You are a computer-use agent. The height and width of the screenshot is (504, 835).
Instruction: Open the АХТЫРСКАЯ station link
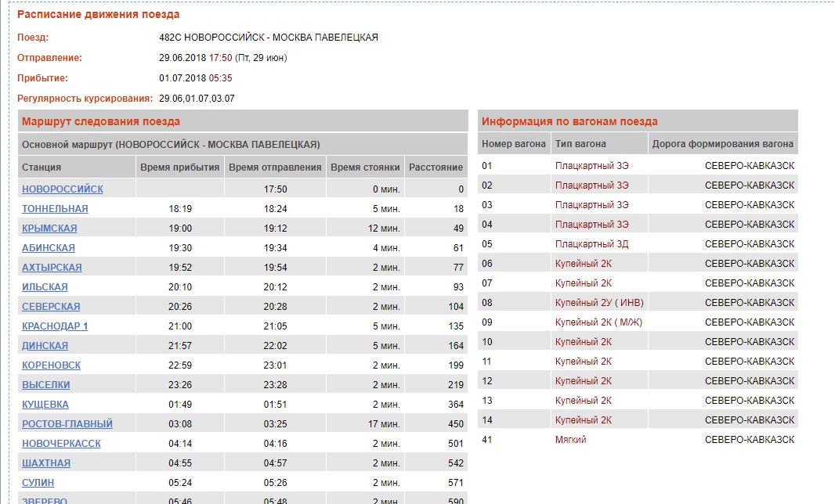pos(52,268)
